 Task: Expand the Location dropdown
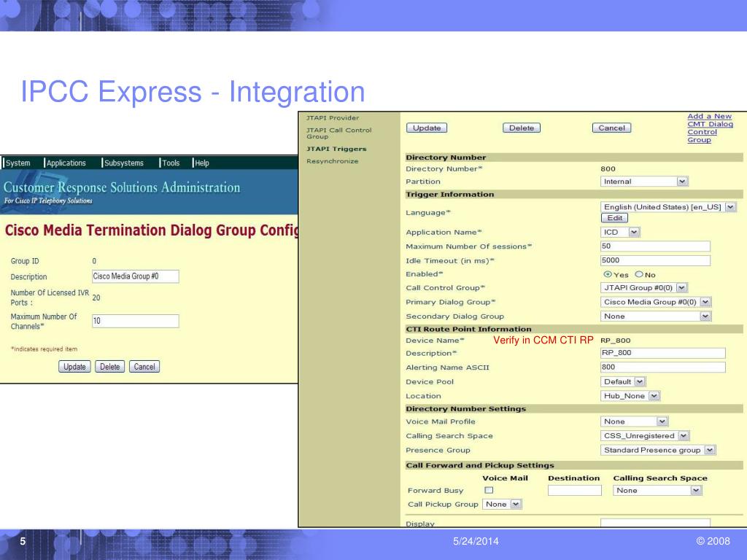pos(630,396)
